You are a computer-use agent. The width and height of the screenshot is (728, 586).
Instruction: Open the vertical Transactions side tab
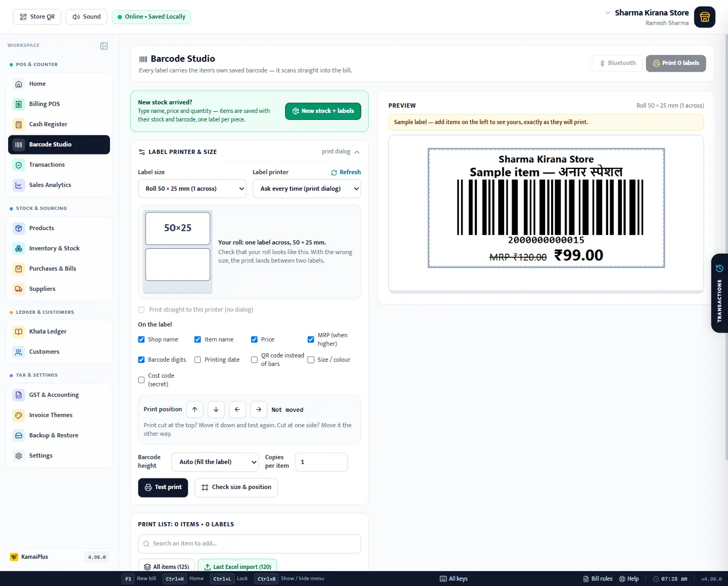tap(719, 294)
